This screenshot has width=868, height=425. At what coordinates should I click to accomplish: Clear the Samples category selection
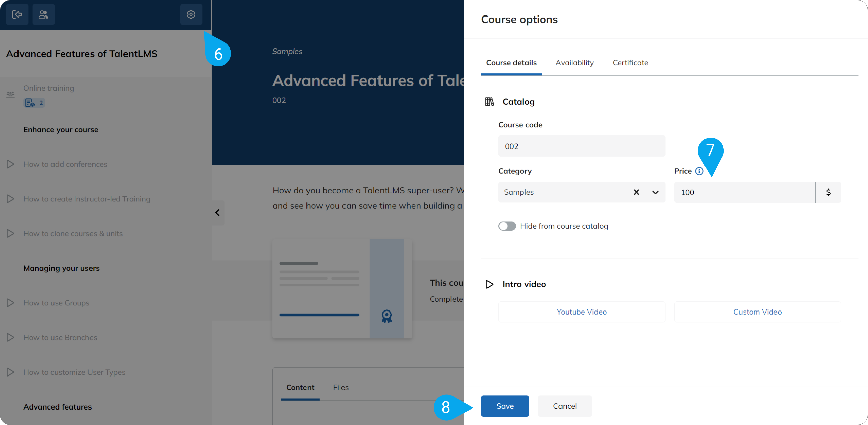(636, 192)
